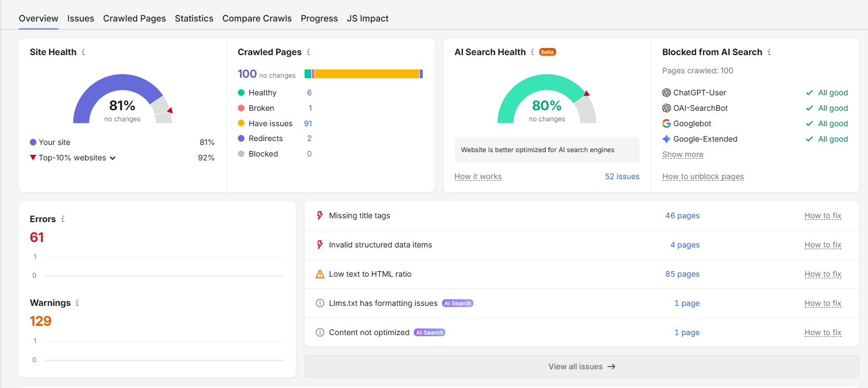Image resolution: width=868 pixels, height=388 pixels.
Task: Click How to fix for Missing title tags
Action: pos(823,215)
